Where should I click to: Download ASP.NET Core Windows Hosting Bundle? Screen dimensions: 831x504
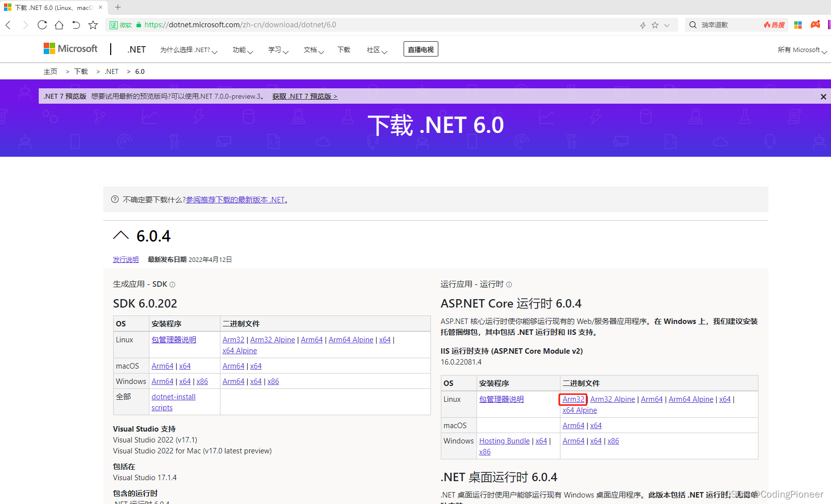pyautogui.click(x=504, y=441)
